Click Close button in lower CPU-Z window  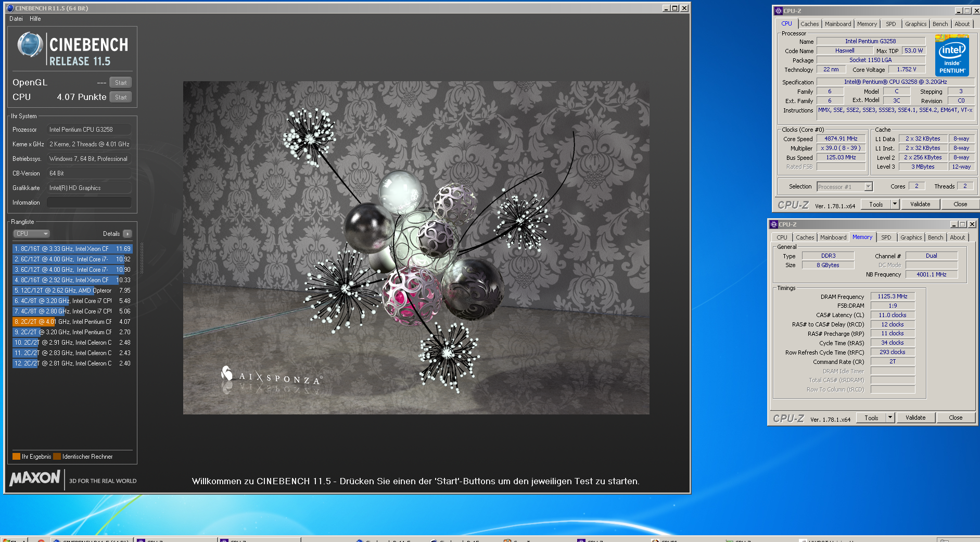coord(956,418)
